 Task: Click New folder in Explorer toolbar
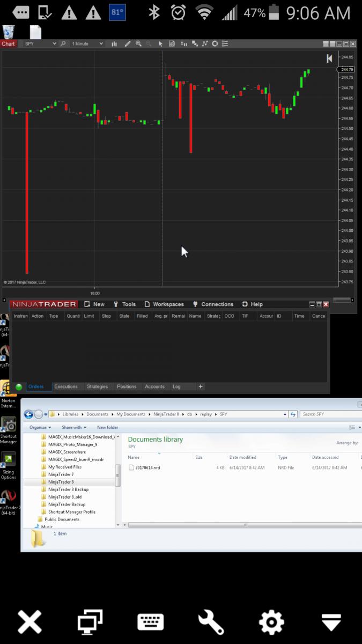pyautogui.click(x=108, y=427)
